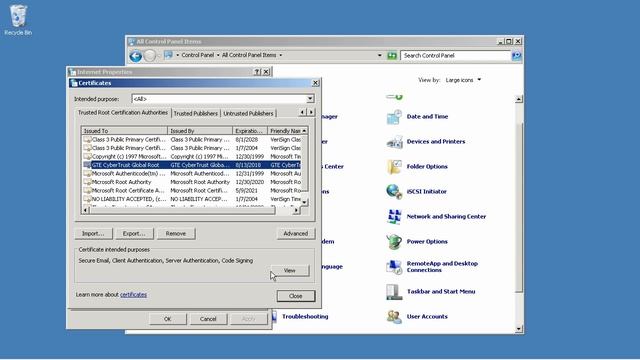Select first Class 3 Public Primary certificate
This screenshot has height=360, width=640.
click(x=192, y=140)
